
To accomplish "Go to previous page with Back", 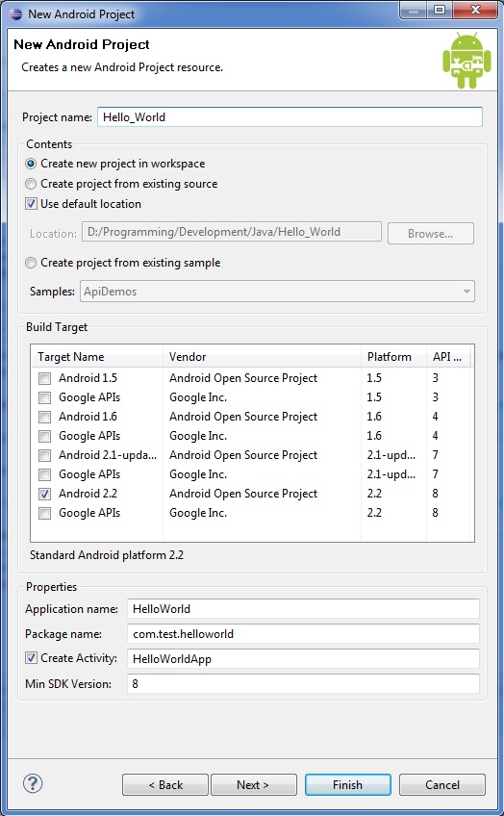I will [x=165, y=785].
